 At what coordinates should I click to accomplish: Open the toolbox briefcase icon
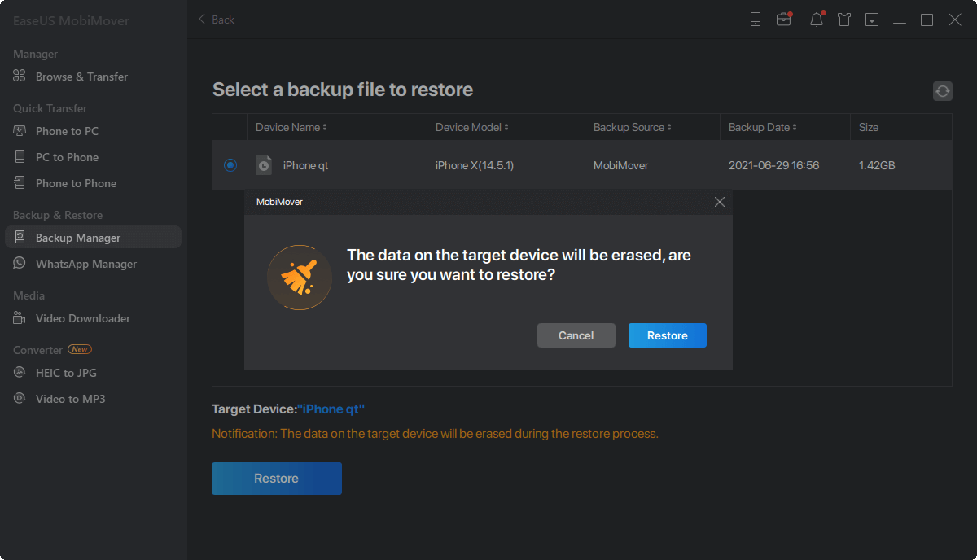pyautogui.click(x=783, y=20)
